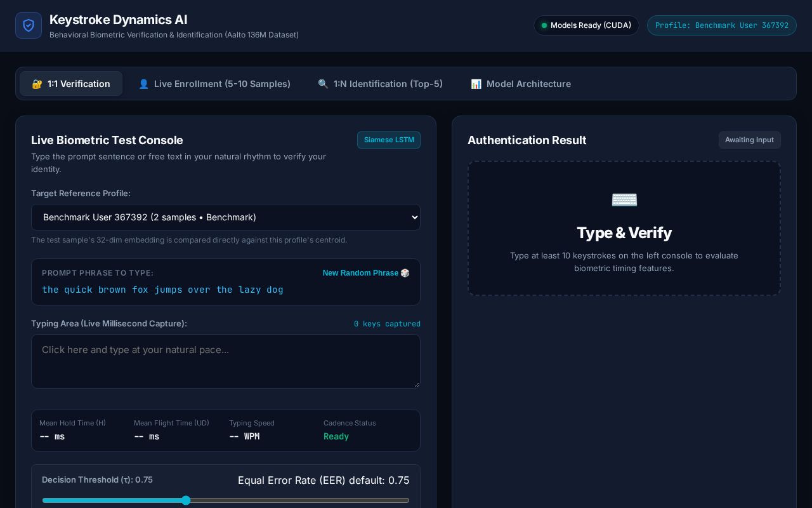Screen dimensions: 812x508
Task: Click the Profile: Benchmark User 367392 badge
Action: click(x=722, y=25)
